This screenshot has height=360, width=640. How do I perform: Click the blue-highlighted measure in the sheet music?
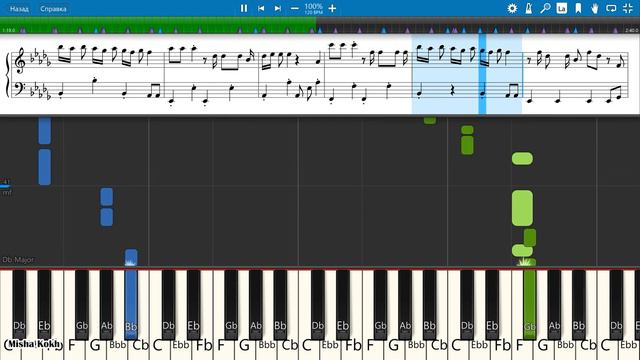click(467, 73)
